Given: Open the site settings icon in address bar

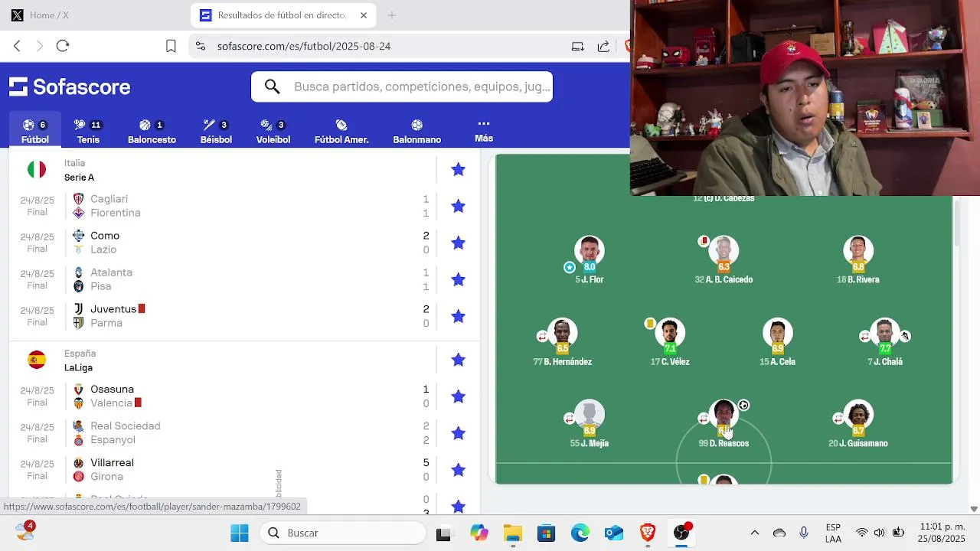Looking at the screenshot, I should [200, 46].
